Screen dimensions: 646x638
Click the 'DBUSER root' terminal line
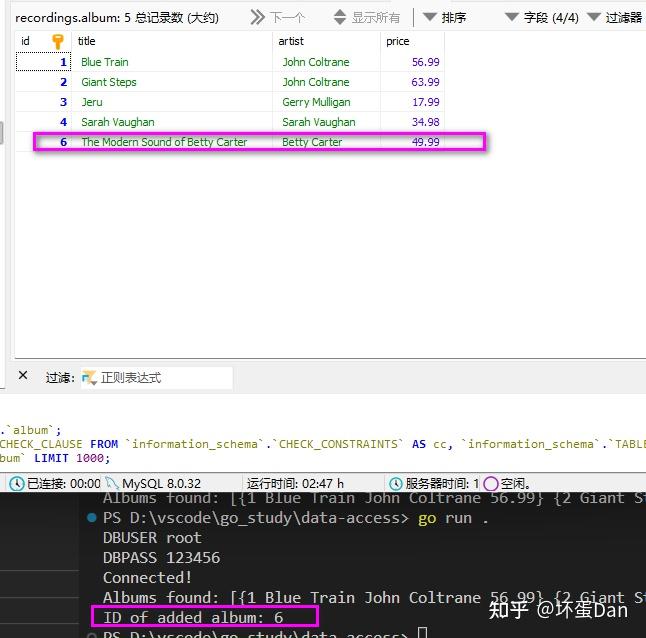[x=152, y=538]
